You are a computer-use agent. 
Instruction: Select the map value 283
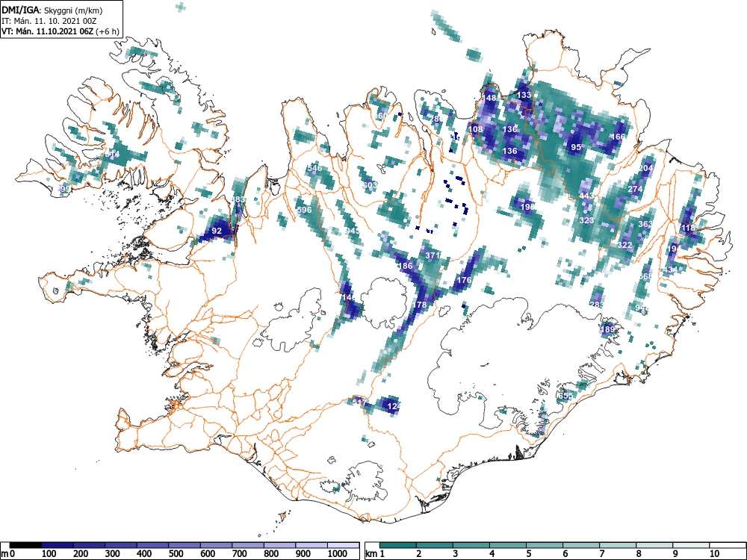point(597,305)
